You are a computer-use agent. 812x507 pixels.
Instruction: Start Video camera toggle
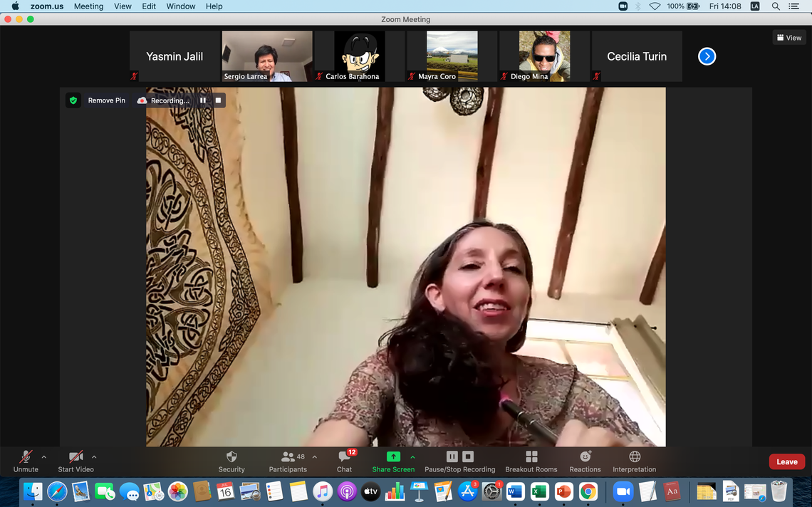(76, 461)
